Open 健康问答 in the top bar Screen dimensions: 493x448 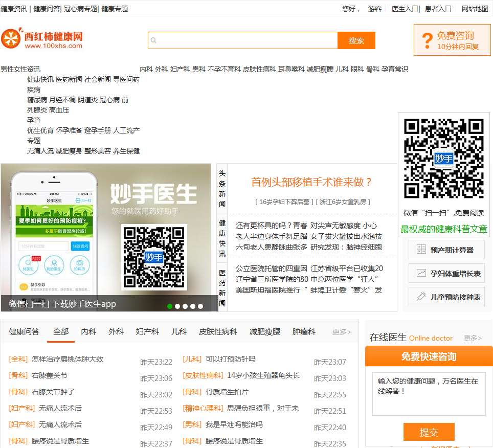[x=47, y=9]
